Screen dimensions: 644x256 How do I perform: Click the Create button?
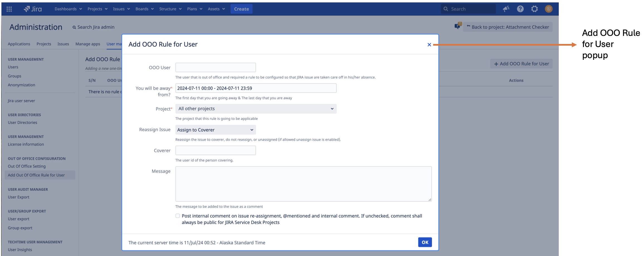pos(241,9)
